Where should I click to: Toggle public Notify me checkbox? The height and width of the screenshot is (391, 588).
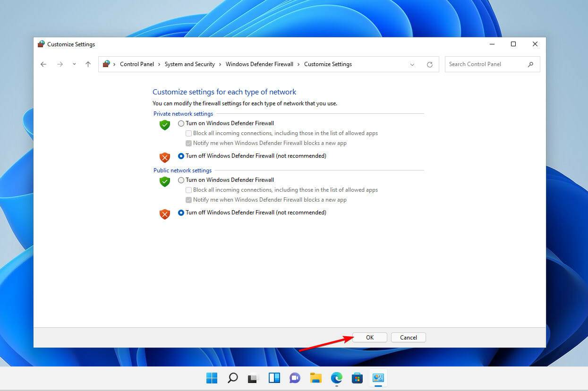click(x=188, y=200)
